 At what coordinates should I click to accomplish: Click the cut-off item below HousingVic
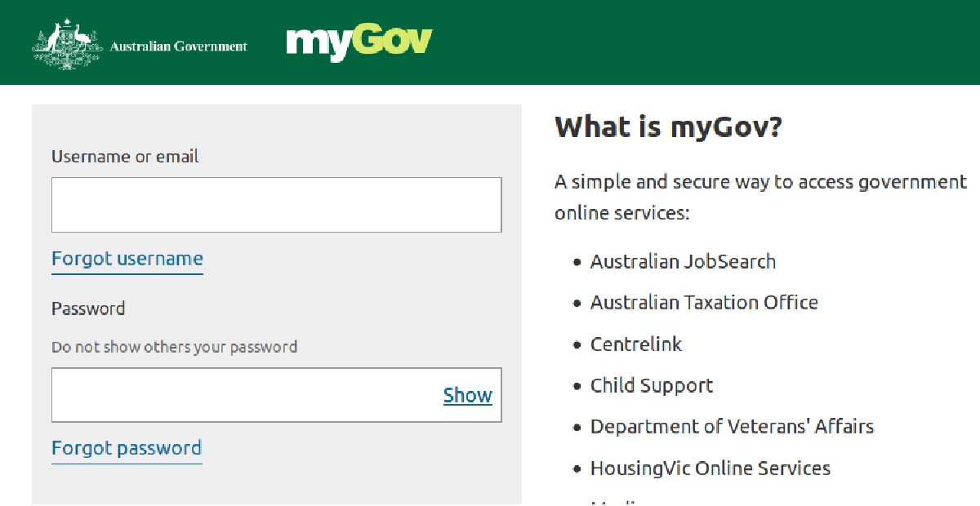pos(621,502)
